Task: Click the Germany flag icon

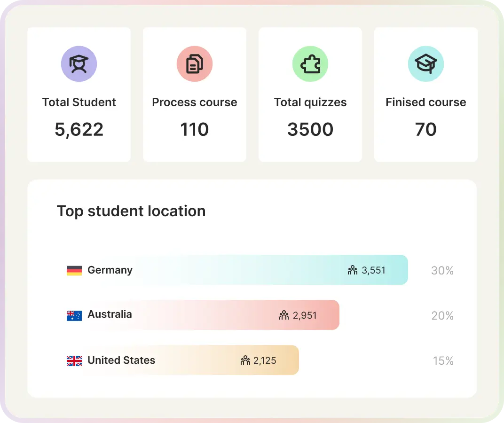Action: 74,270
